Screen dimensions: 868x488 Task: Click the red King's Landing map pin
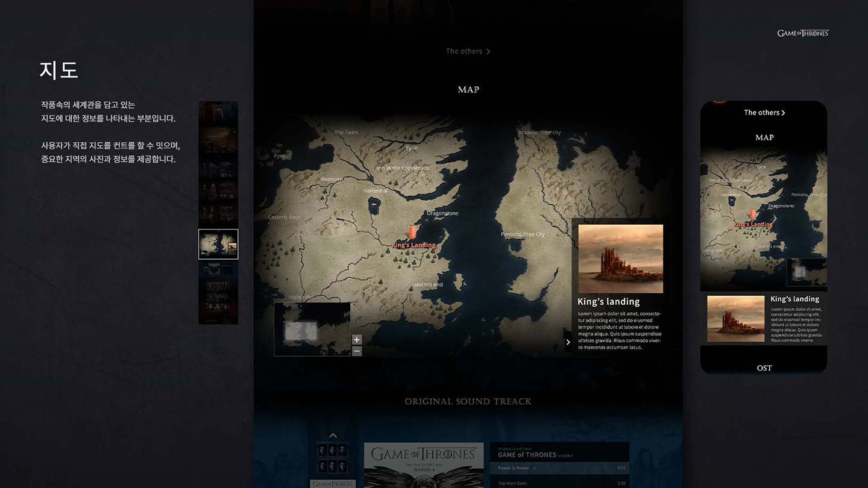pos(412,232)
